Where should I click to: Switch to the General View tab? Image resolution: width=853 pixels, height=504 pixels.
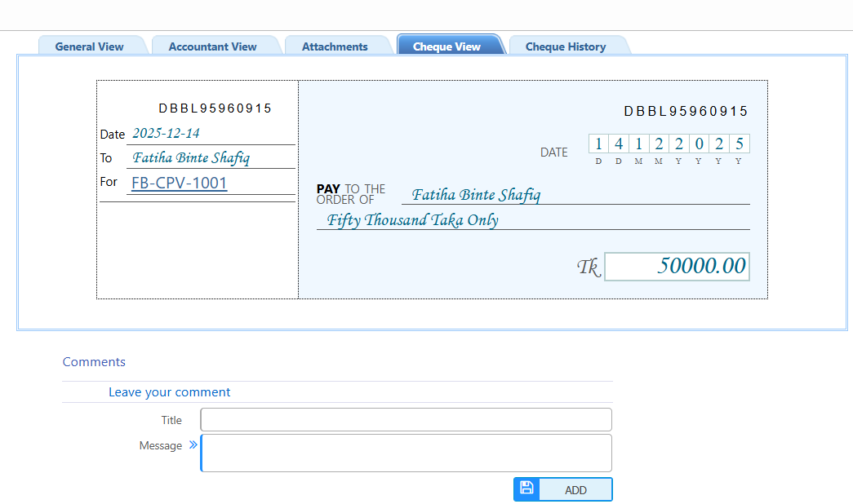tap(89, 46)
